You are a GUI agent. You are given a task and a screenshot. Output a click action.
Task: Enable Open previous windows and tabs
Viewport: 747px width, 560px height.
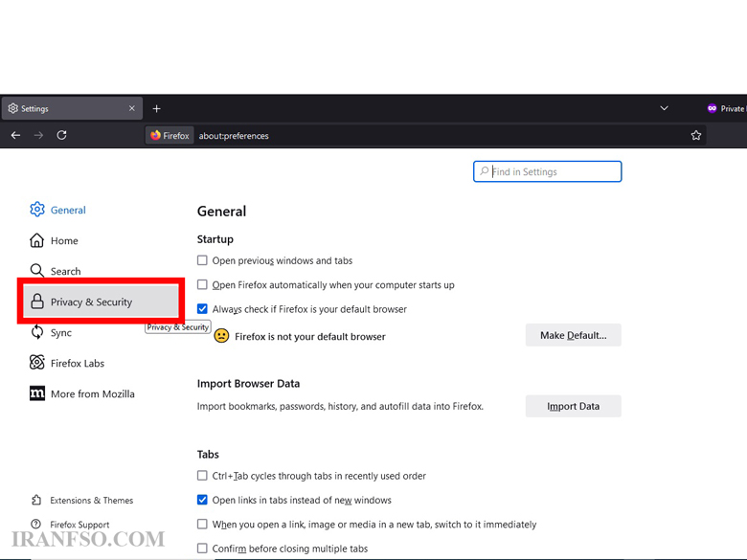point(202,260)
